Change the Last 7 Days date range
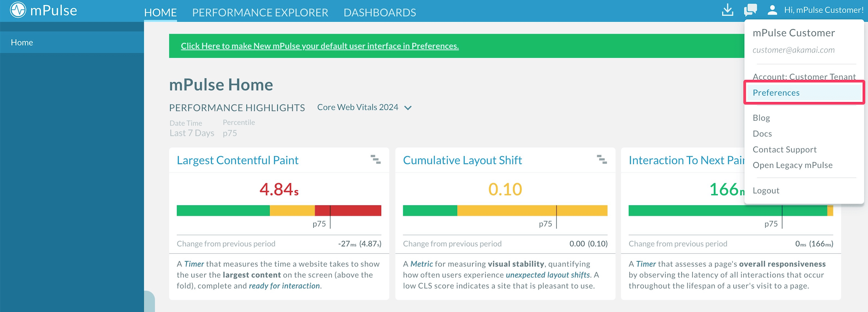The image size is (868, 312). (x=192, y=133)
